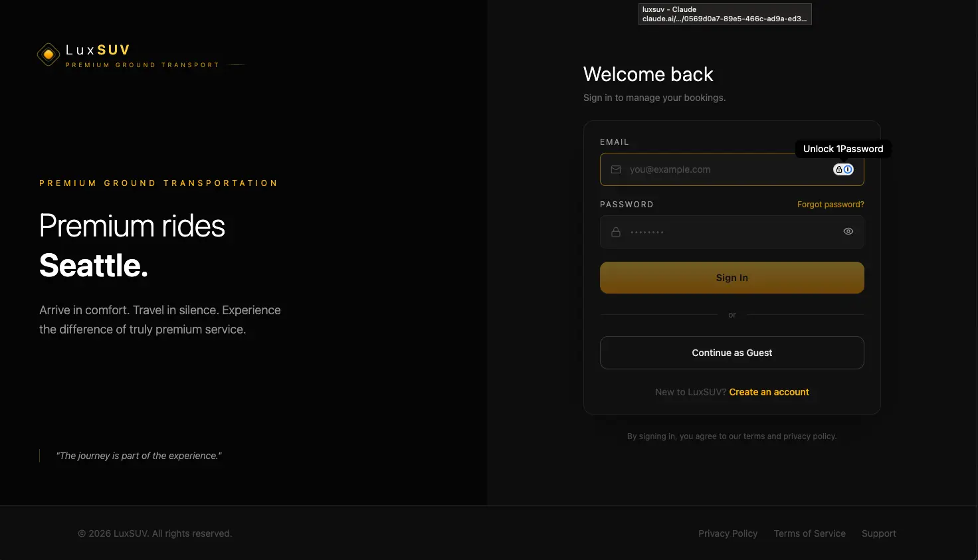Open Privacy Policy in the footer

tap(728, 533)
